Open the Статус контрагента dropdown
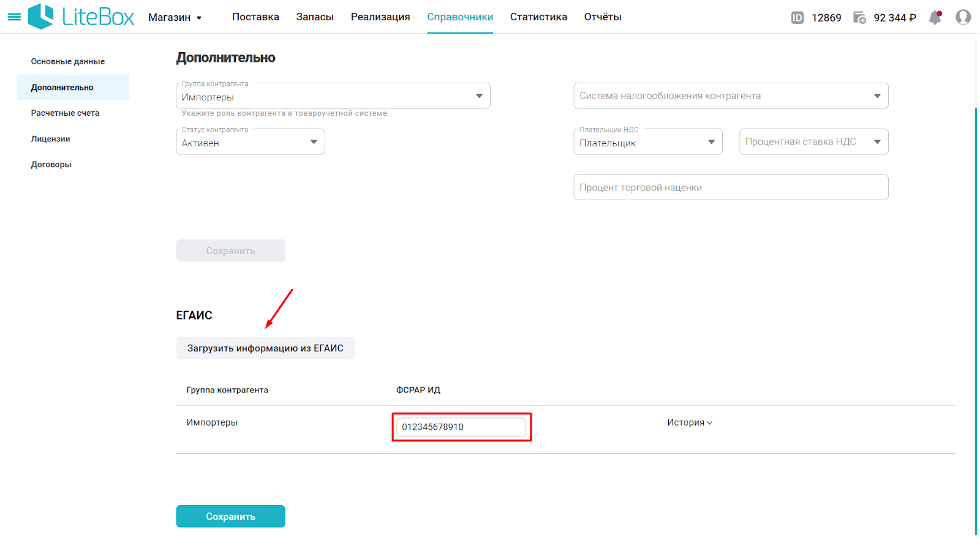The width and height of the screenshot is (980, 551). [x=251, y=142]
